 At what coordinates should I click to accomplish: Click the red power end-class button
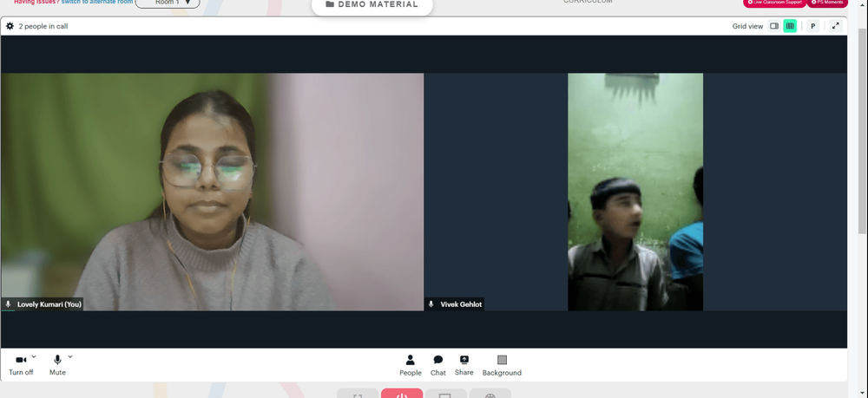pyautogui.click(x=402, y=394)
